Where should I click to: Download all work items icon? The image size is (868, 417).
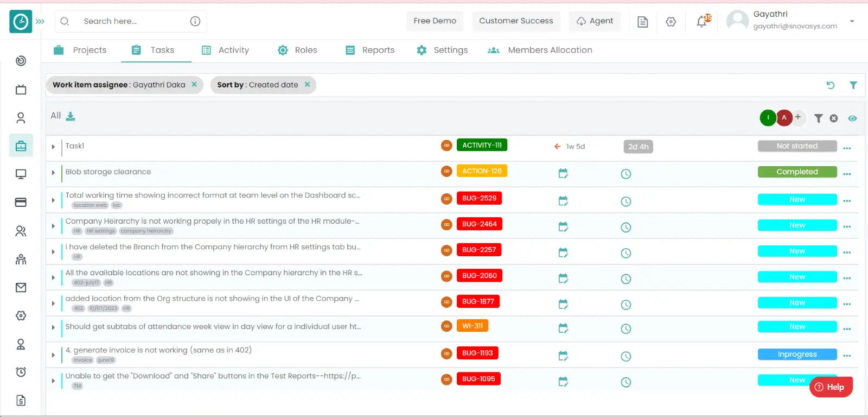(x=71, y=116)
